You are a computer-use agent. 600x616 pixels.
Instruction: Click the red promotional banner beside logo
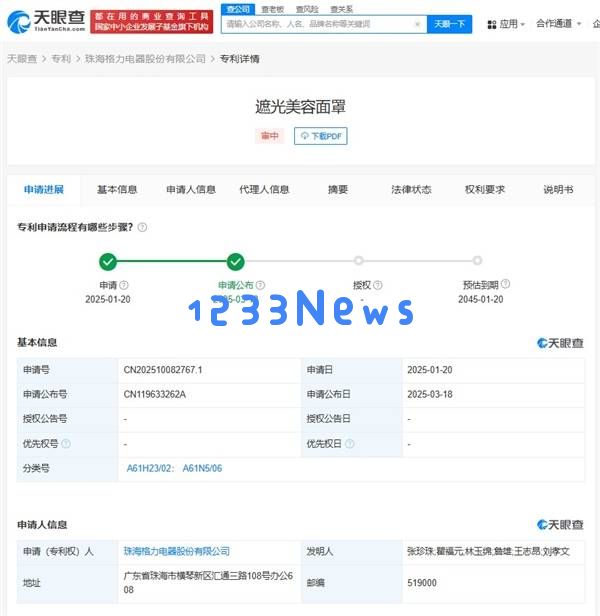pos(152,22)
